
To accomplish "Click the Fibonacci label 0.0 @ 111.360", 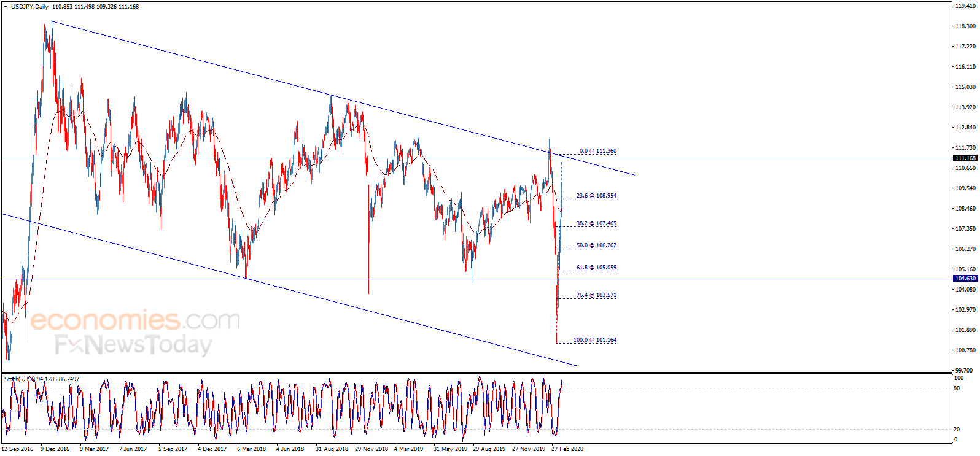I will pyautogui.click(x=598, y=151).
